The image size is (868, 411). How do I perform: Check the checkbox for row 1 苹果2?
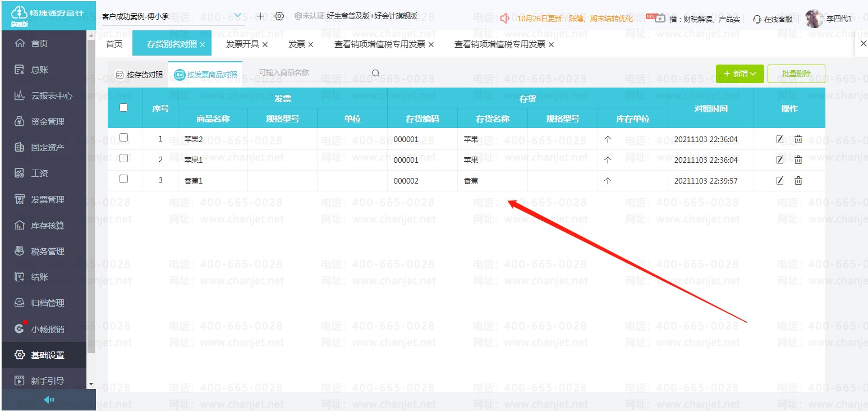[x=124, y=138]
